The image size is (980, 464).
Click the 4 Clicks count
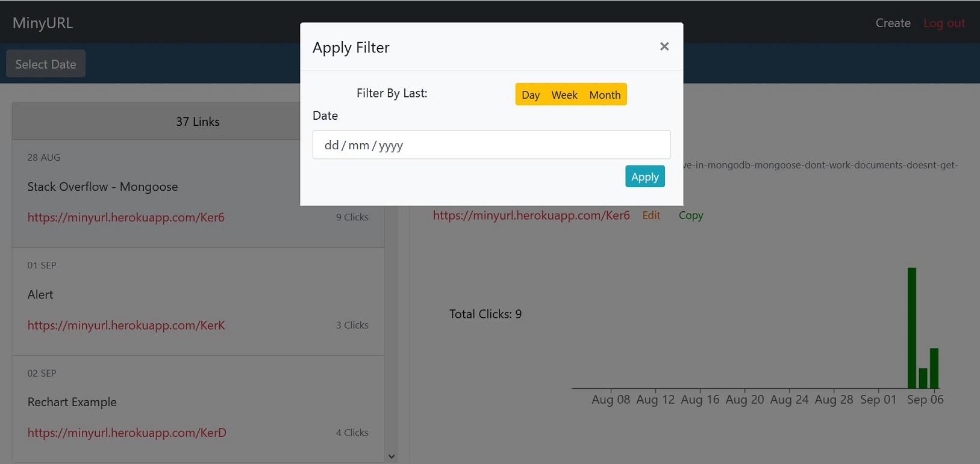[x=352, y=433]
